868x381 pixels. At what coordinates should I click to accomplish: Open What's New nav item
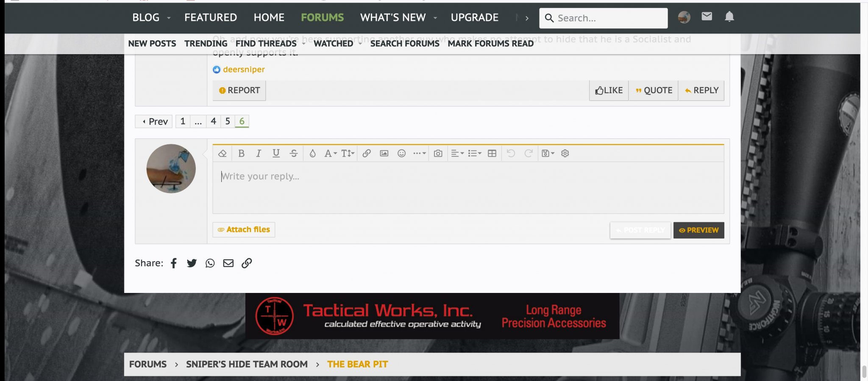click(x=393, y=18)
